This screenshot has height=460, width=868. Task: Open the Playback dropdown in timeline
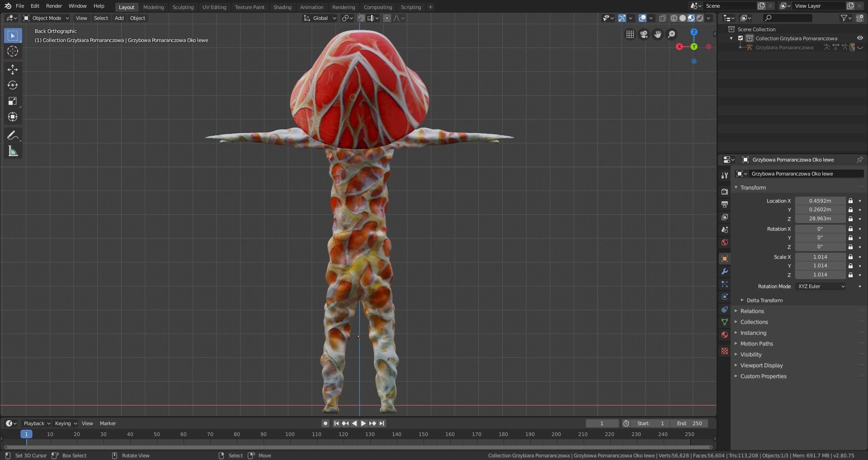(37, 423)
